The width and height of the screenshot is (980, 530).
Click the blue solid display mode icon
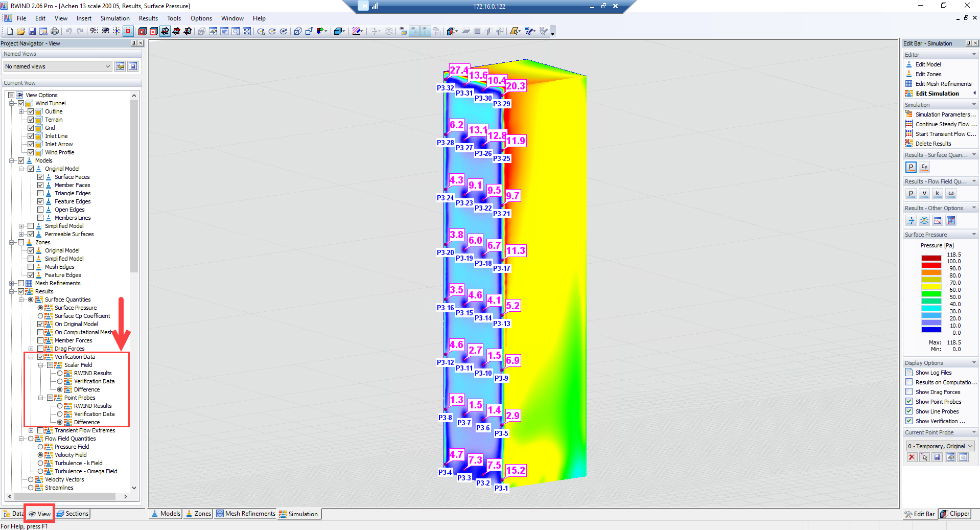[338, 31]
